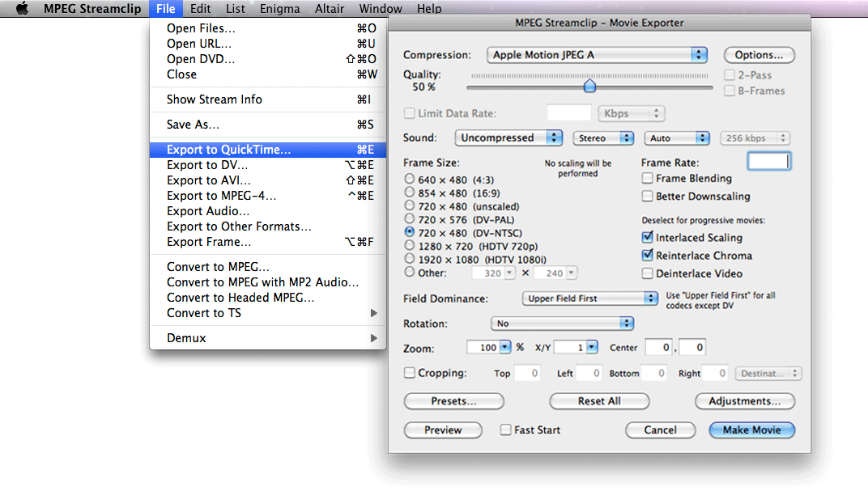Viewport: 868px width, 491px height.
Task: Click the first Center coordinate field
Action: [659, 347]
